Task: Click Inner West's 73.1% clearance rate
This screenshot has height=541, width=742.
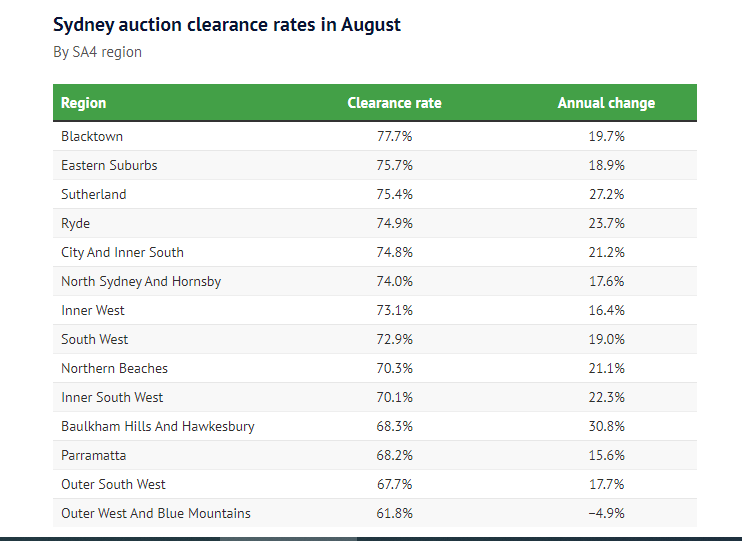Action: (394, 310)
